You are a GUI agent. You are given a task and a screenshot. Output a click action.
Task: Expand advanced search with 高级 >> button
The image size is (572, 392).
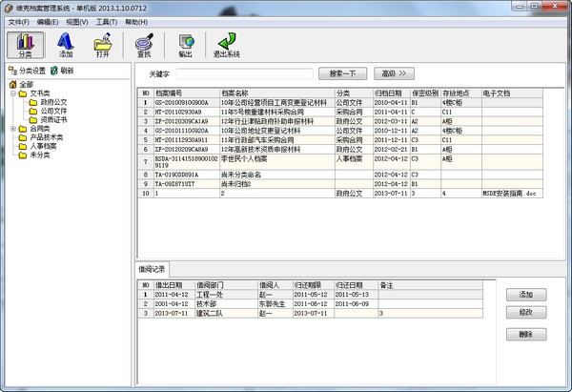395,72
